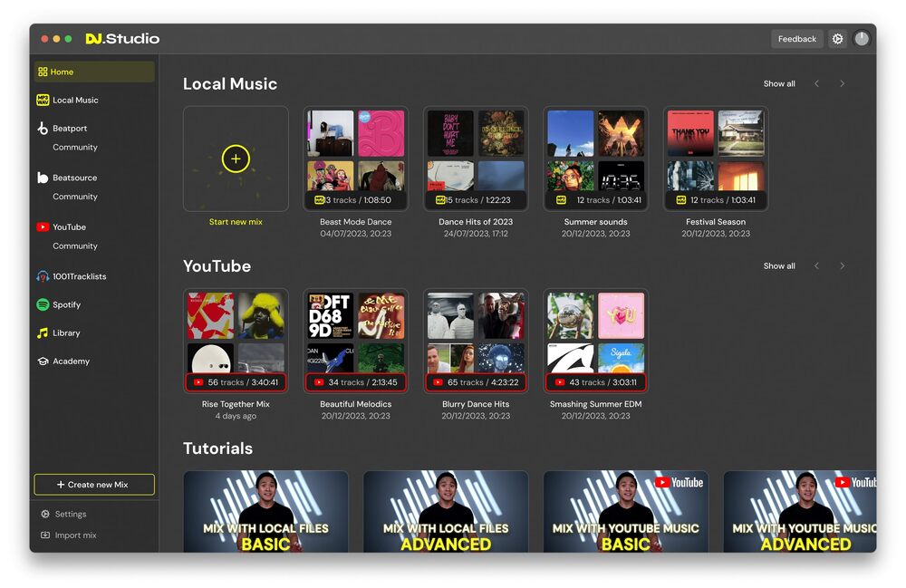Open 1001Tracklists via its headphone icon
906x588 pixels.
[43, 276]
